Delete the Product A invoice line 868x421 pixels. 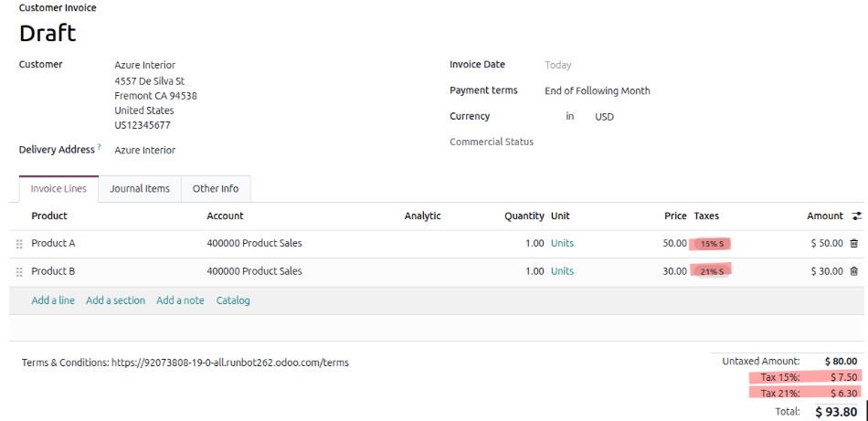point(853,244)
